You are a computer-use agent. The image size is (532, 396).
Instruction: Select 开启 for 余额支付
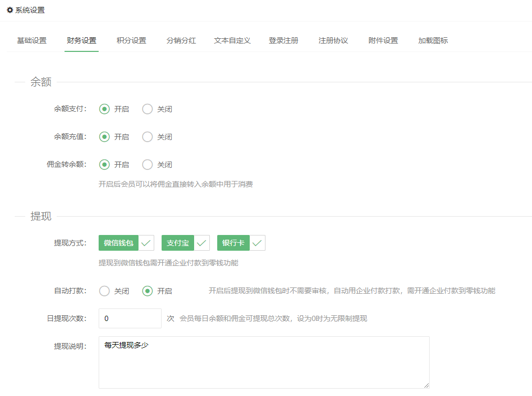click(105, 109)
